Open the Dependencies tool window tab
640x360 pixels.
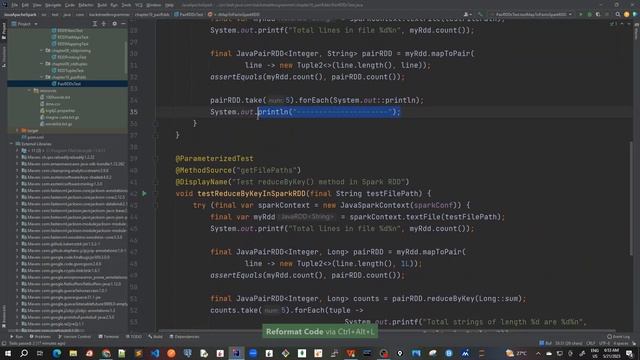(184, 337)
